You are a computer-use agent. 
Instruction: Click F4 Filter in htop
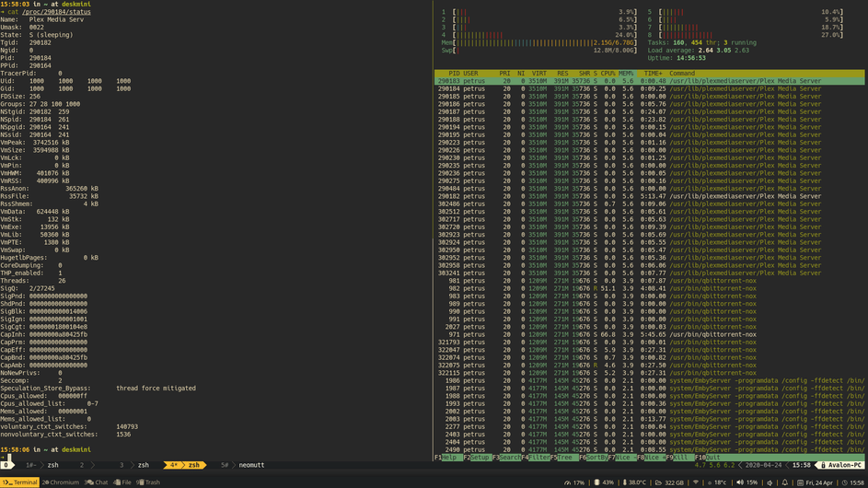536,458
